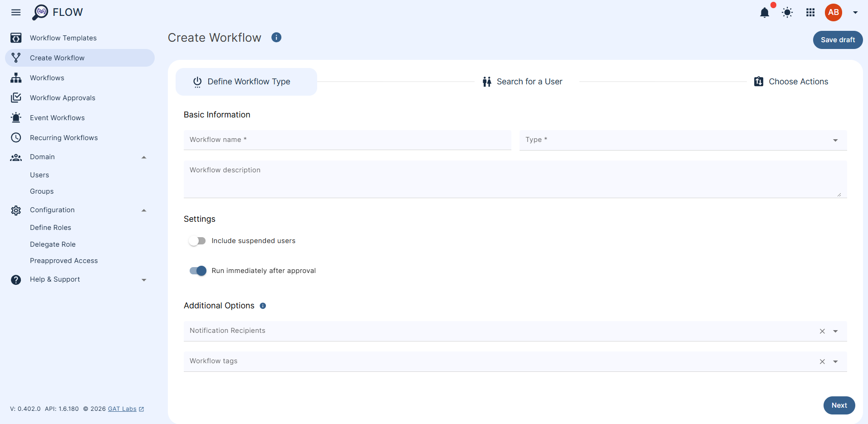Click the notification bell
Viewport: 868px width, 424px height.
click(765, 12)
